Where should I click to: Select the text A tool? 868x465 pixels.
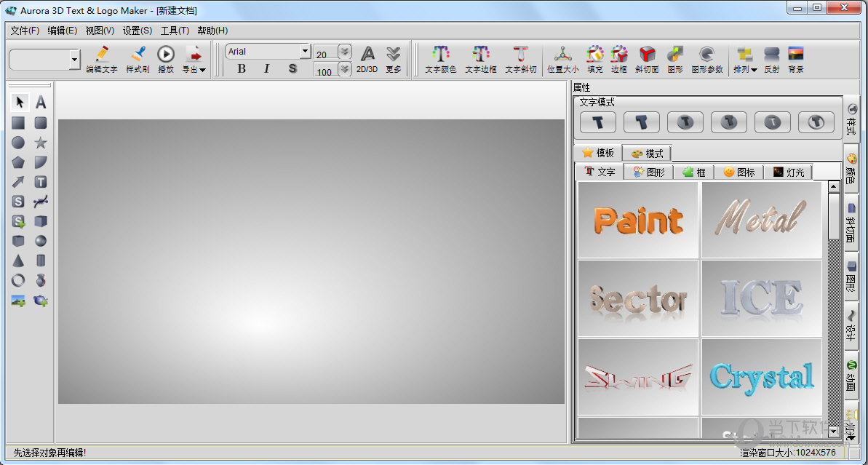click(x=41, y=103)
